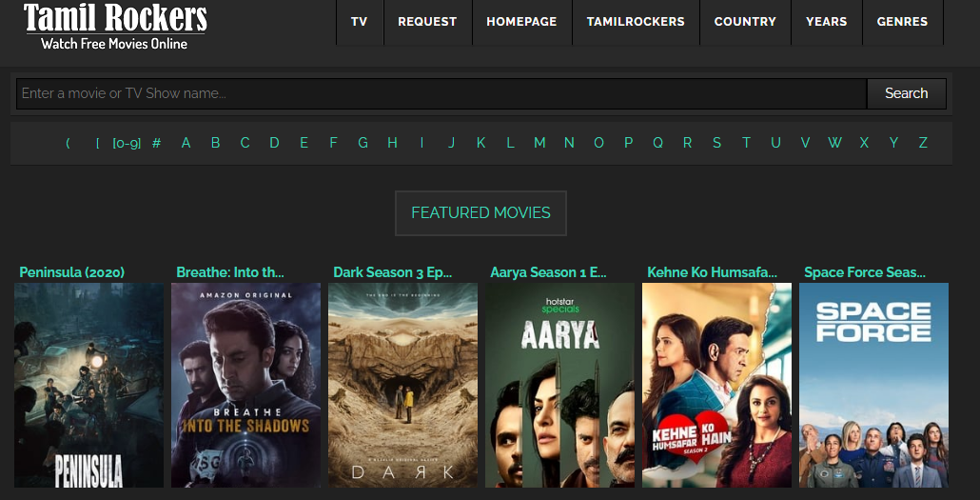
Task: Open the YEARS menu
Action: pos(826,22)
